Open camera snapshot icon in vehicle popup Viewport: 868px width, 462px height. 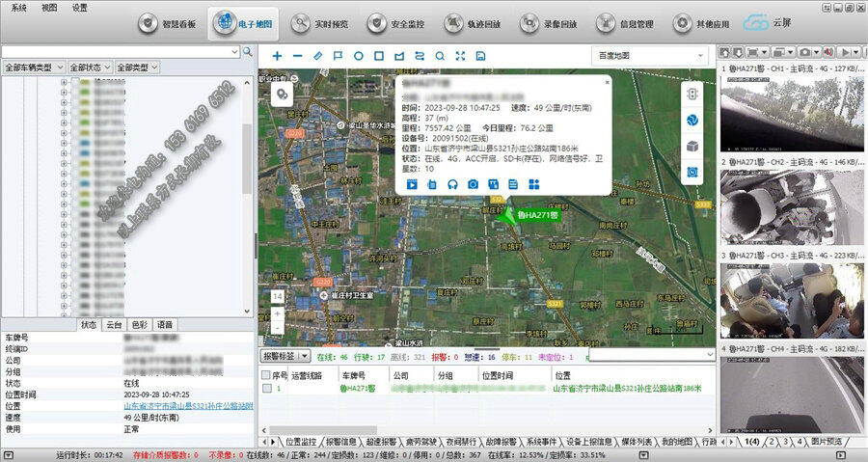[x=473, y=184]
